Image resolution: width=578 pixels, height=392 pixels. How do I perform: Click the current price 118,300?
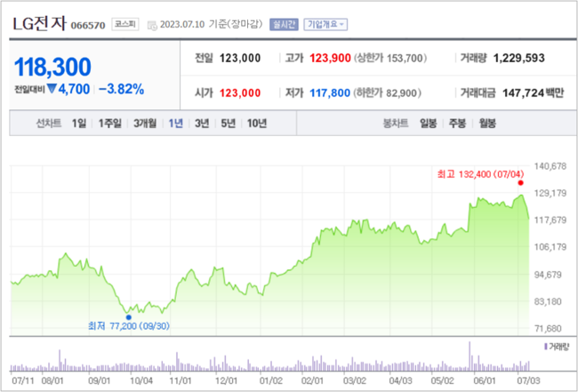[x=52, y=67]
